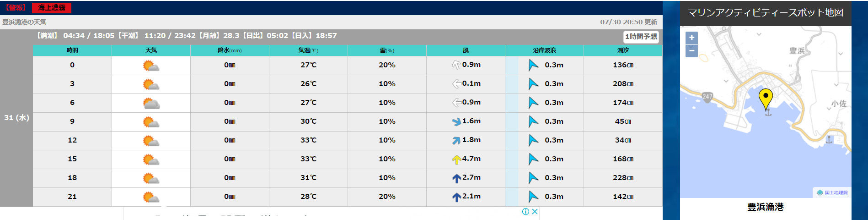Image resolution: width=868 pixels, height=220 pixels.
Task: Click the 豊浜漁港 label below the map
Action: click(765, 207)
